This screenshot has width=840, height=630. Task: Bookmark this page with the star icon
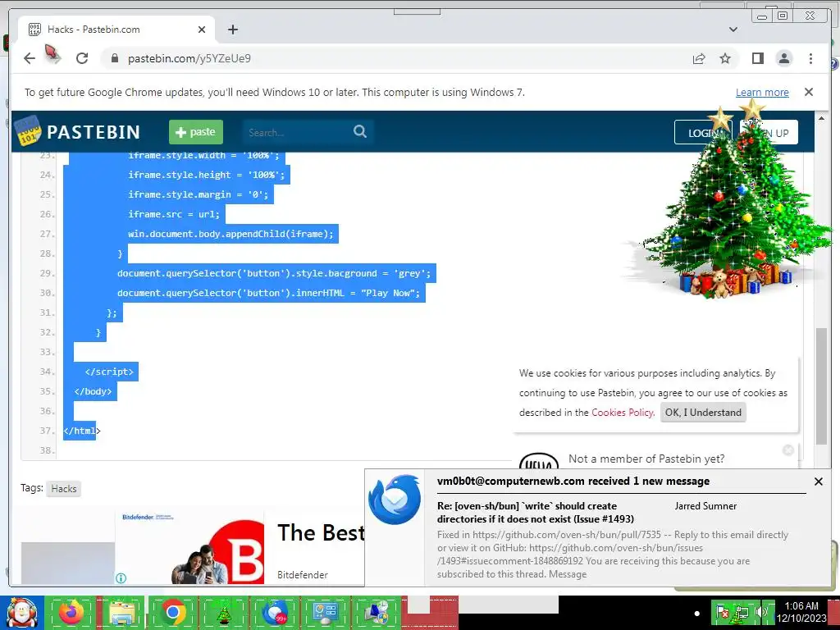pos(725,58)
